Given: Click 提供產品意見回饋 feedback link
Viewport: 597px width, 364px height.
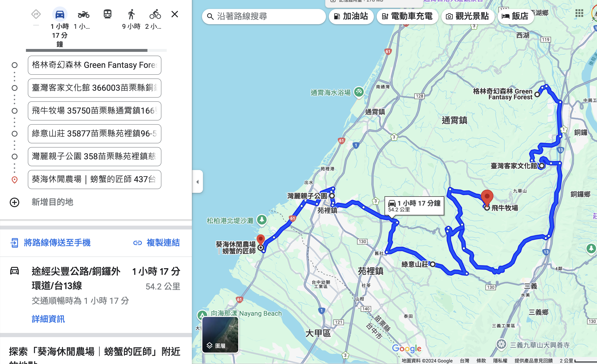Looking at the screenshot, I should pos(533,361).
